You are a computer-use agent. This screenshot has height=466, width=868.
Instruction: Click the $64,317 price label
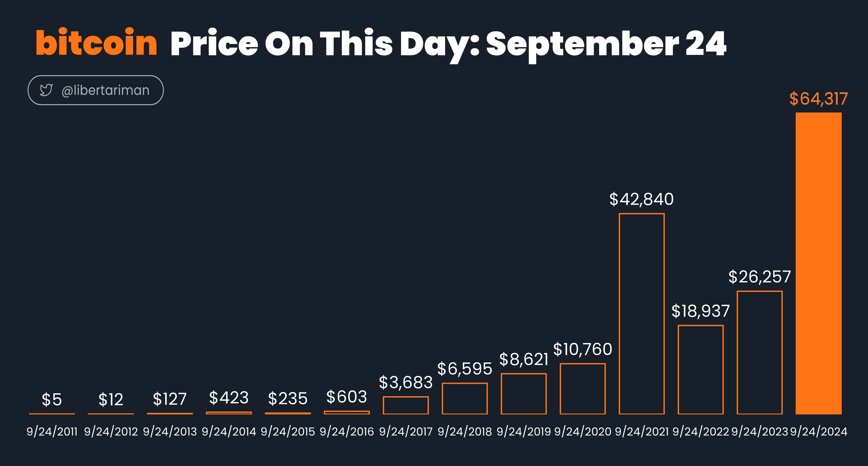coord(818,99)
